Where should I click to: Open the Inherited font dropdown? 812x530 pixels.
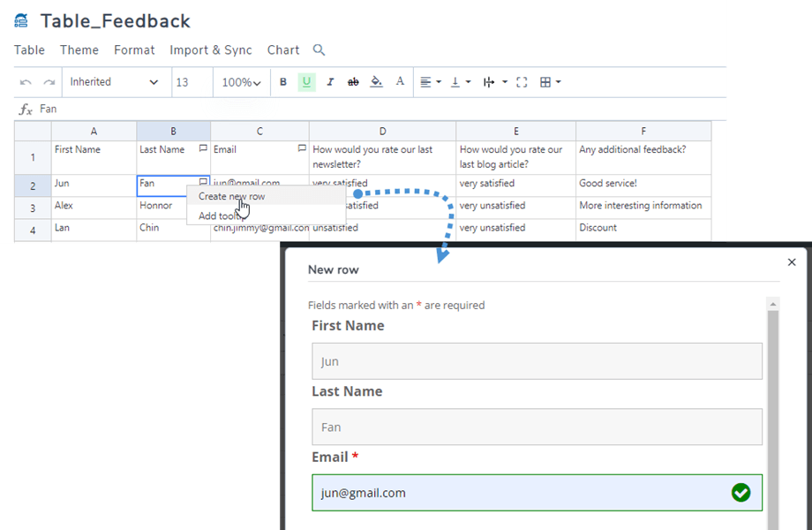coord(114,82)
